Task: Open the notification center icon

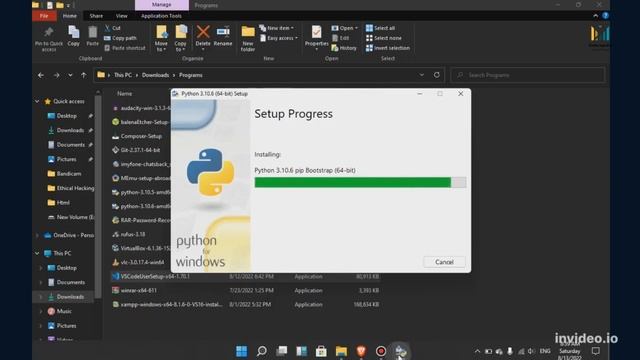Action: 596,351
